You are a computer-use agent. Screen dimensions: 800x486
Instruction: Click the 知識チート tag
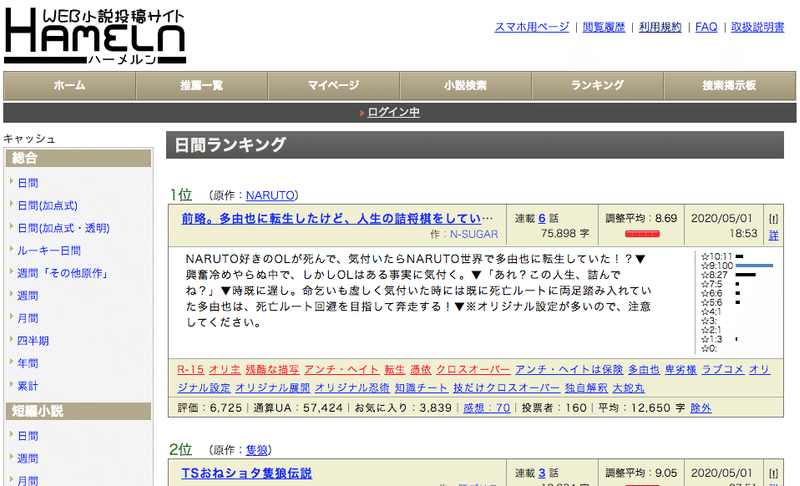pos(421,388)
